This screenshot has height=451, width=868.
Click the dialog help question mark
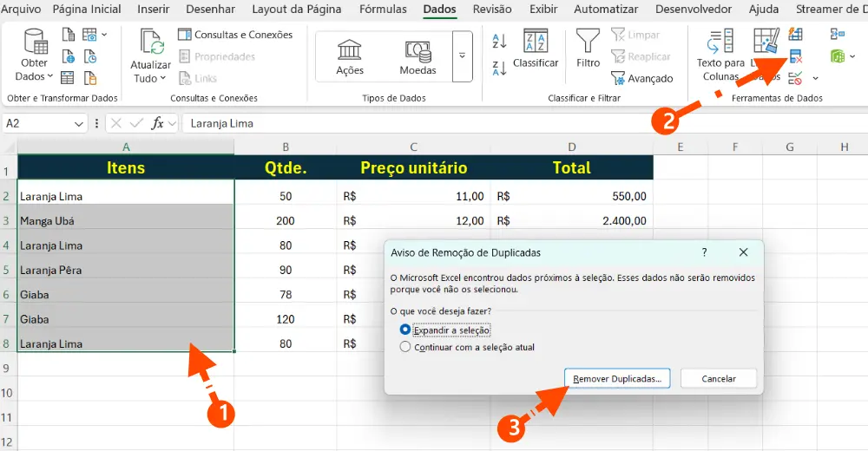704,252
